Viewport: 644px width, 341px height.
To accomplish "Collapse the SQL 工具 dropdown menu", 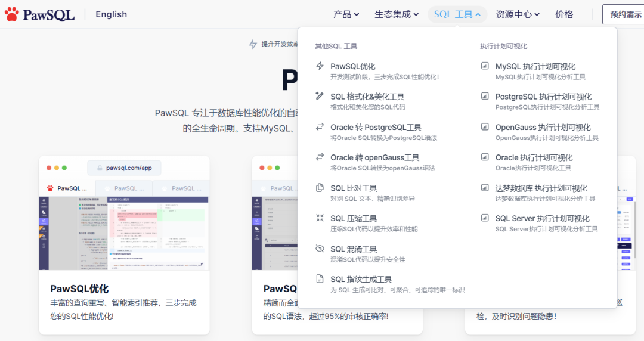I will (x=457, y=14).
